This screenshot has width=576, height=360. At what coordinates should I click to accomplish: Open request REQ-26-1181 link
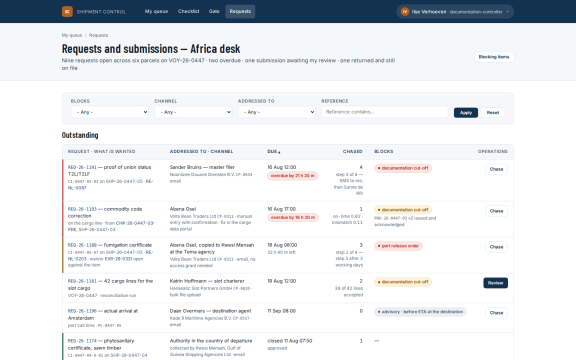(x=82, y=281)
